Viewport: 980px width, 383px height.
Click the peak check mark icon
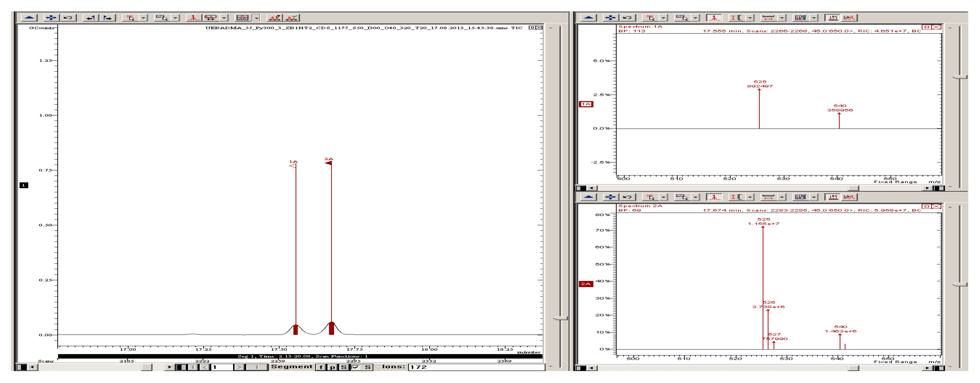coord(292,17)
